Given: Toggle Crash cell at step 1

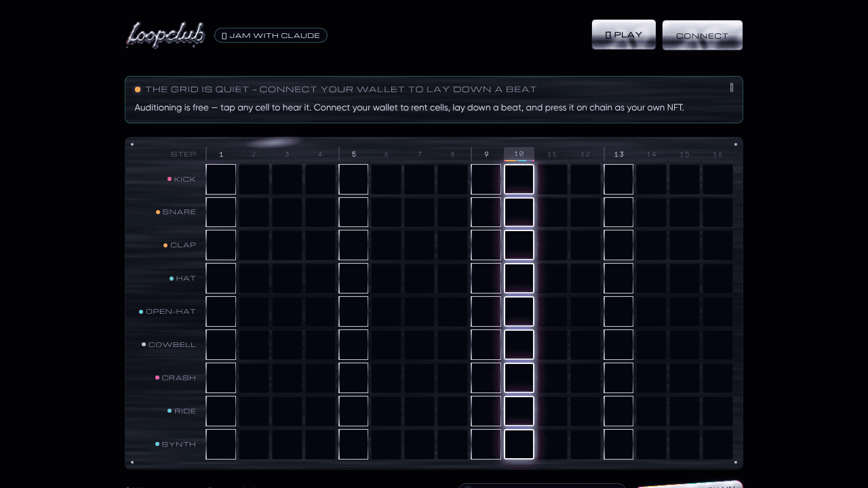Looking at the screenshot, I should tap(221, 378).
